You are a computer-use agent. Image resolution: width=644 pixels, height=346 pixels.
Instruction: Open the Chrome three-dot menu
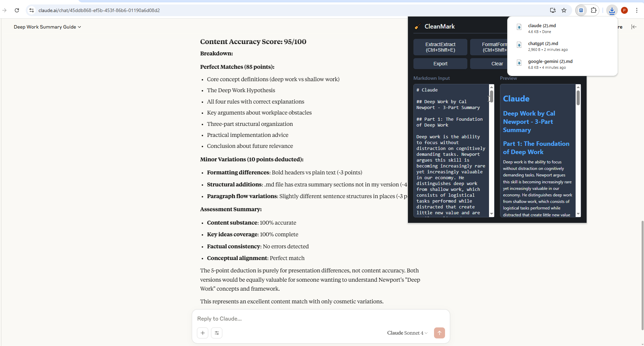coord(637,10)
